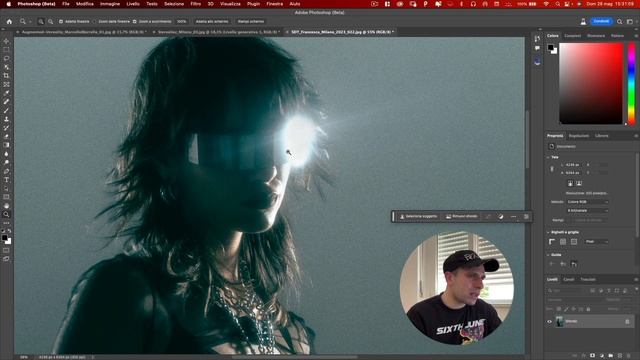The image size is (640, 360).
Task: Click the layer search field in Livelli
Action: click(x=568, y=291)
